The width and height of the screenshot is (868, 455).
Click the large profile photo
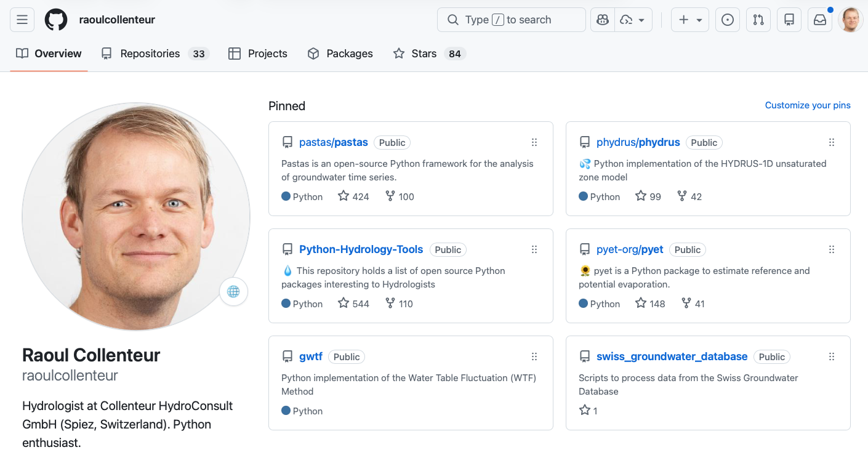click(135, 216)
